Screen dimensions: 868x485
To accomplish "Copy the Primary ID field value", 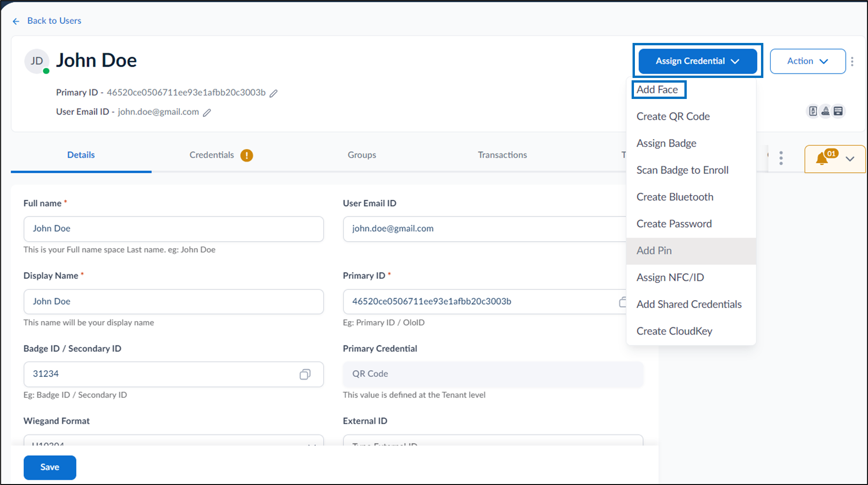I will coord(623,302).
